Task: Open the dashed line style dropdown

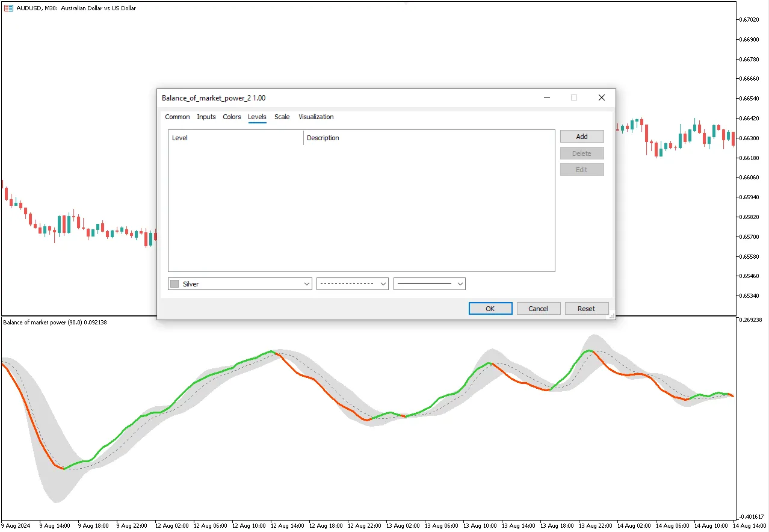Action: [353, 283]
